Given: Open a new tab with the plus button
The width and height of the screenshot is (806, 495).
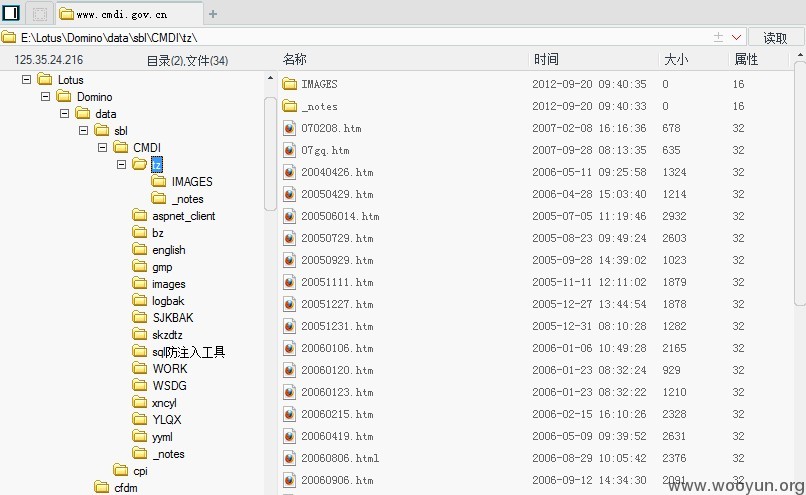Looking at the screenshot, I should tap(213, 14).
